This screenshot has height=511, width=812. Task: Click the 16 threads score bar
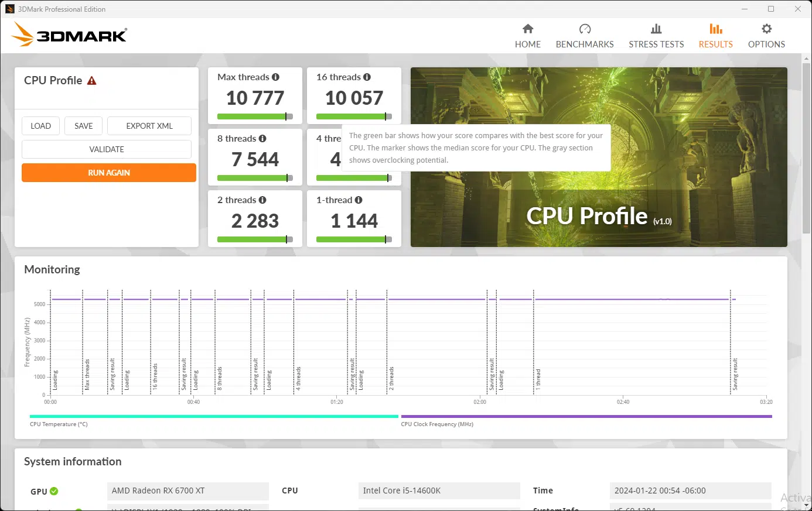pyautogui.click(x=354, y=116)
